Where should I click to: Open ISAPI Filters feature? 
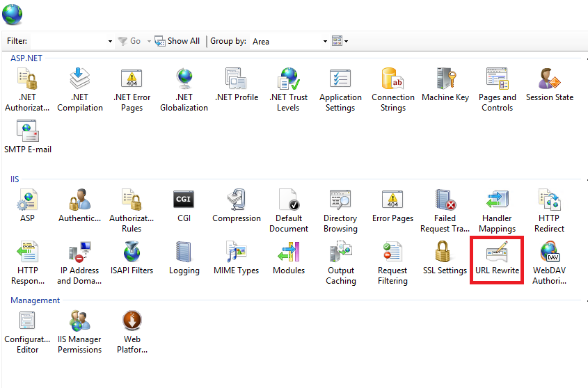pos(132,258)
